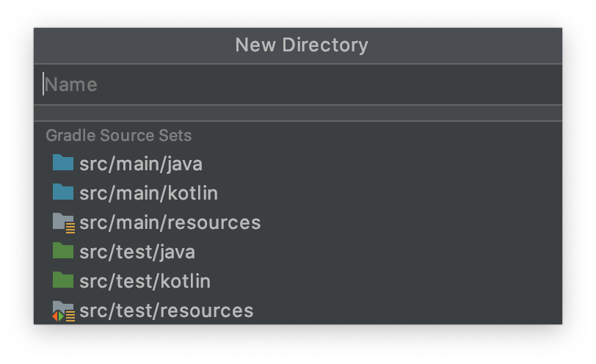Click the green test folder icon for src/test/java
Viewport: 596px width, 364px height.
[x=63, y=251]
